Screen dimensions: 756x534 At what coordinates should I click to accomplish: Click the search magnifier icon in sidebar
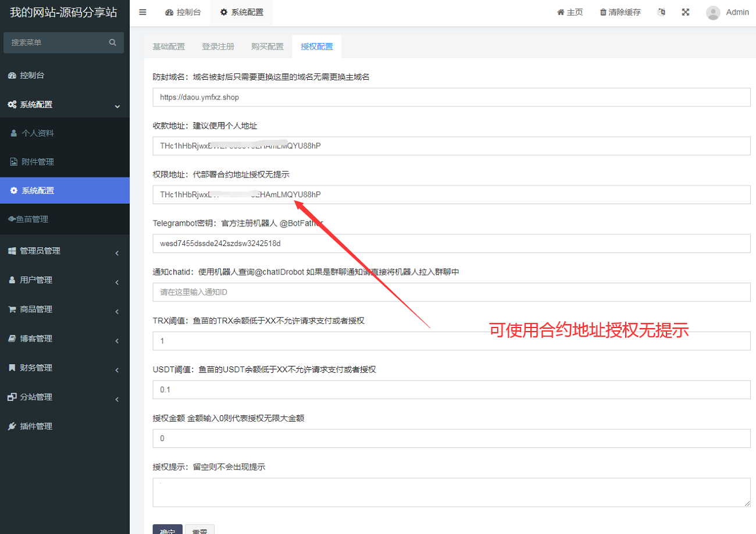(x=112, y=42)
